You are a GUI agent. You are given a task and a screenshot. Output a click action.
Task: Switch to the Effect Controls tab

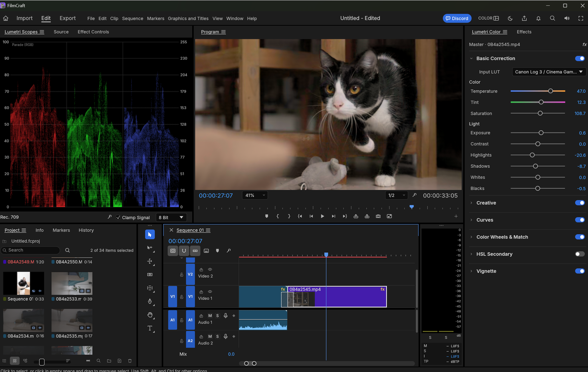coord(93,32)
